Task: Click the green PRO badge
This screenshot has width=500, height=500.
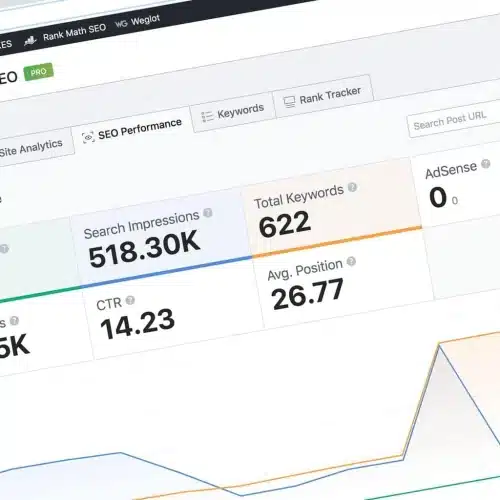Action: click(39, 72)
